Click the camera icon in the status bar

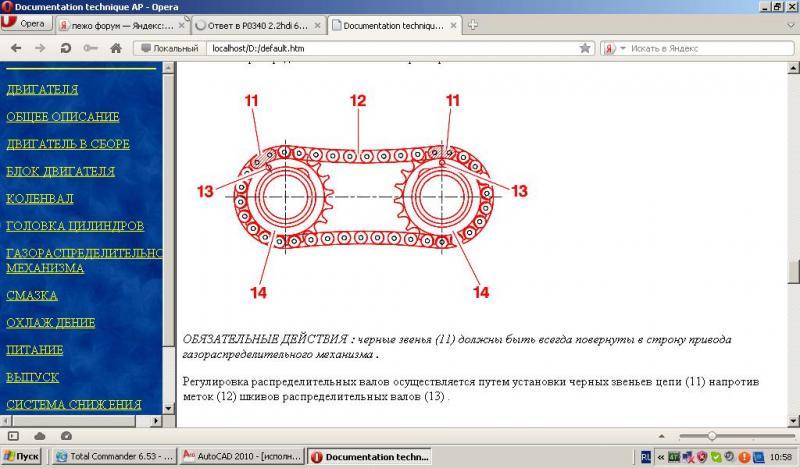(66, 436)
